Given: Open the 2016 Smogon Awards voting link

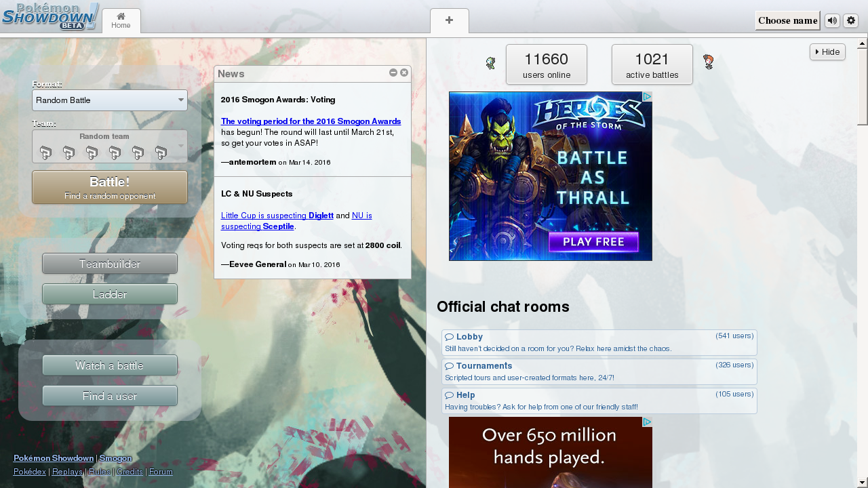Looking at the screenshot, I should (311, 121).
